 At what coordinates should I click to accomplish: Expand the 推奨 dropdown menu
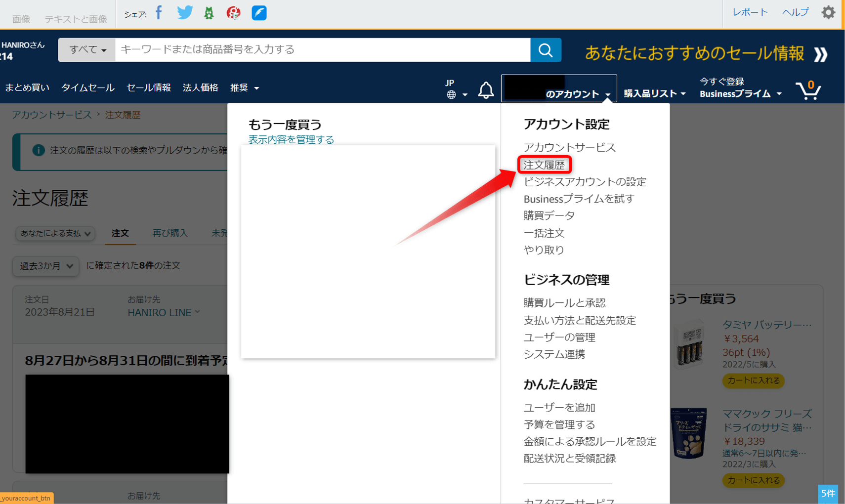click(245, 88)
